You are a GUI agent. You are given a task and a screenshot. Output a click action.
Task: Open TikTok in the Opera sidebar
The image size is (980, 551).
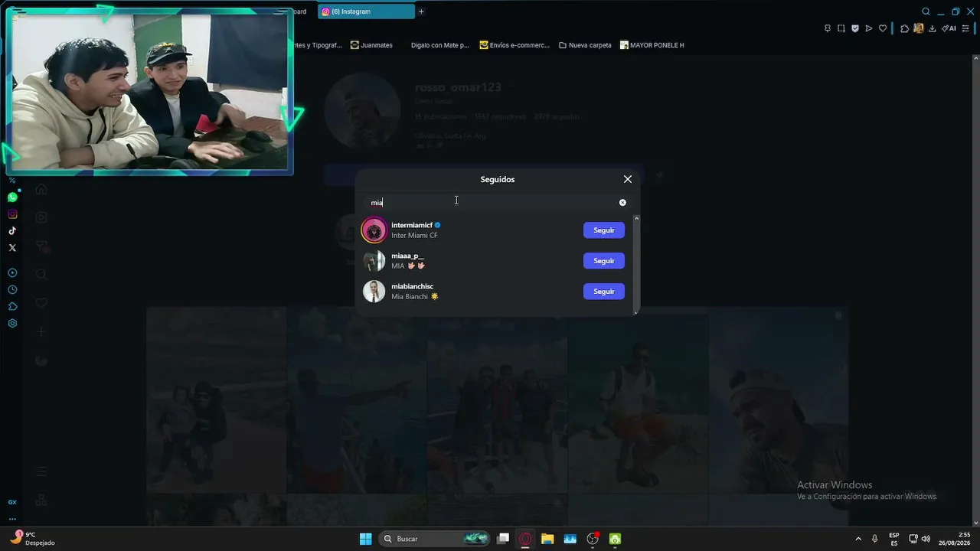click(12, 231)
